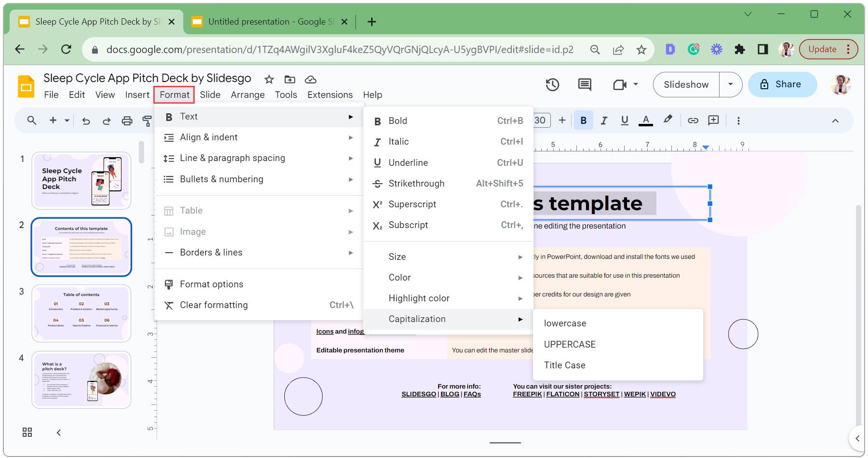
Task: Choose UPPERCASE capitalization option
Action: (570, 344)
